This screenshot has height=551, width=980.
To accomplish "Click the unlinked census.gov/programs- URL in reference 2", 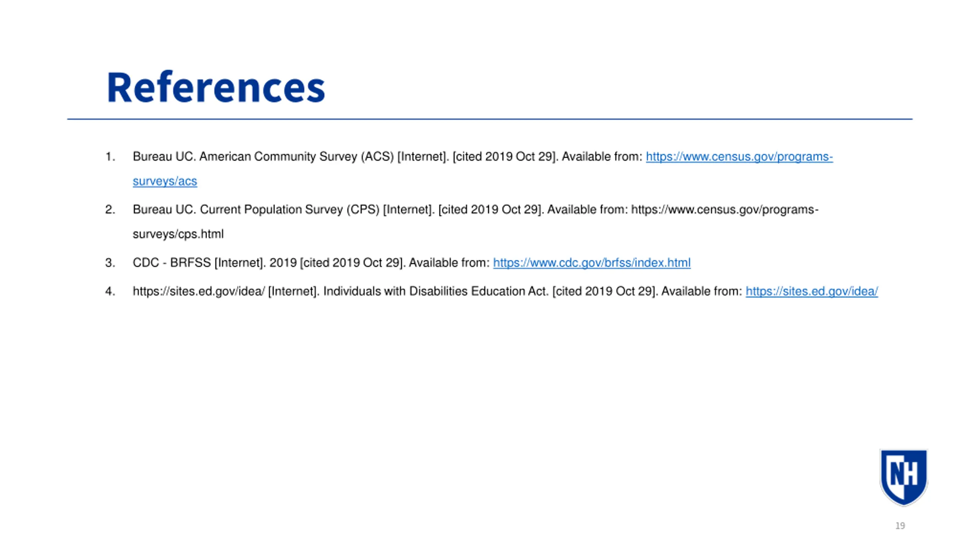I will (x=725, y=210).
